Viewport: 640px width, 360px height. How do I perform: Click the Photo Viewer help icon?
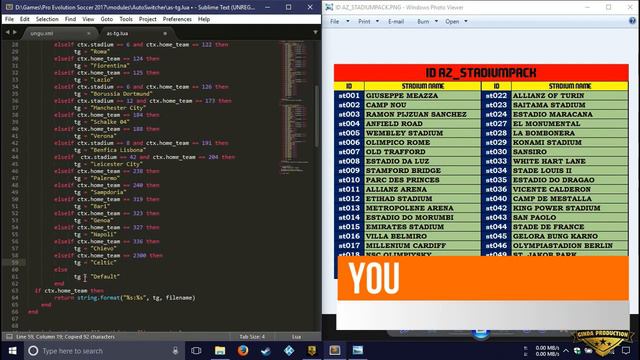click(632, 21)
